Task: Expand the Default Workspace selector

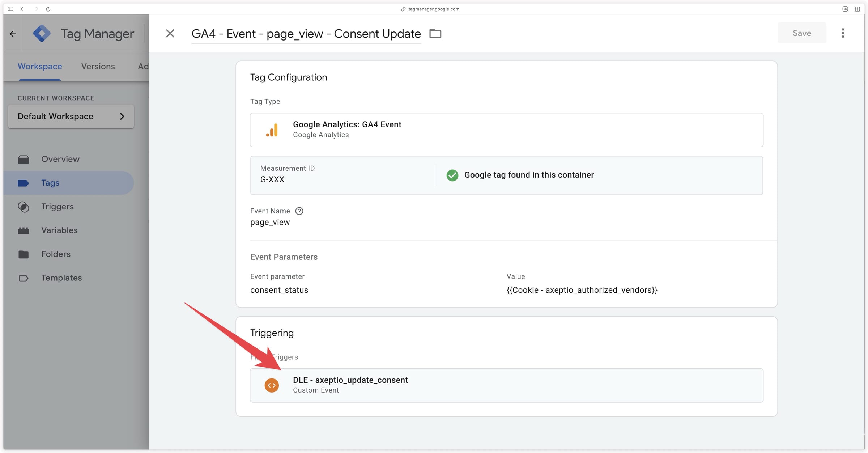Action: [x=71, y=116]
